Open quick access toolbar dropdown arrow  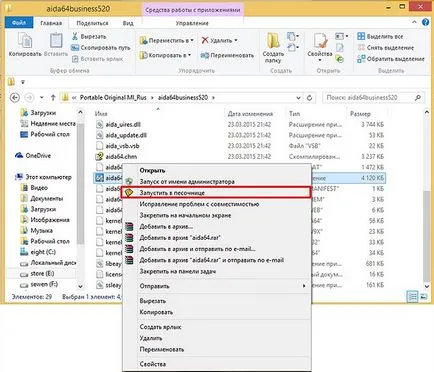coord(23,82)
